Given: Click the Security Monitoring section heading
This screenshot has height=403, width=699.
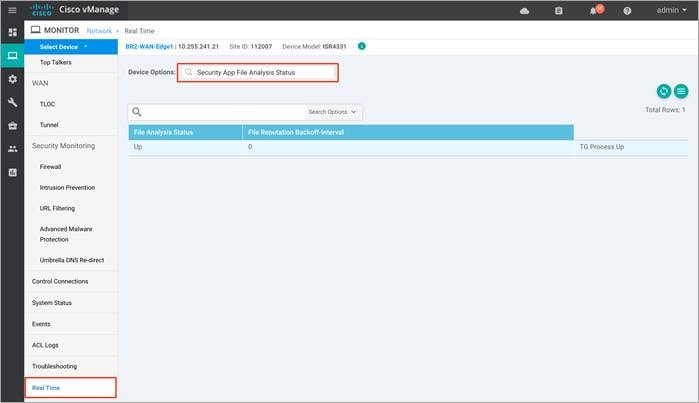Looking at the screenshot, I should (x=63, y=146).
